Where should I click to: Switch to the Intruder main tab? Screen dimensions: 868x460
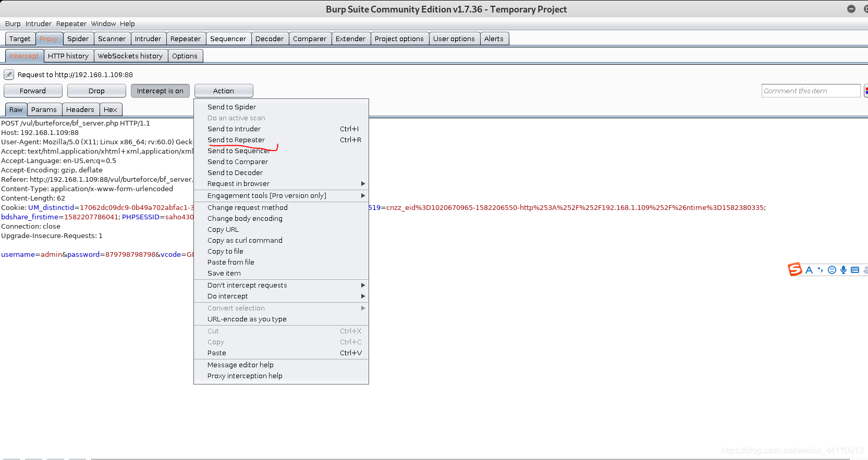click(x=148, y=39)
